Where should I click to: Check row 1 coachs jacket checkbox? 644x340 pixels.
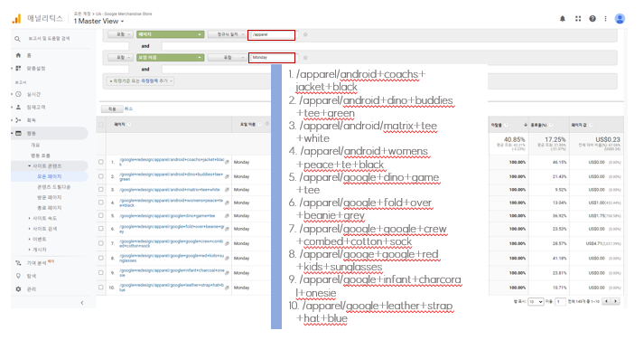pyautogui.click(x=101, y=162)
